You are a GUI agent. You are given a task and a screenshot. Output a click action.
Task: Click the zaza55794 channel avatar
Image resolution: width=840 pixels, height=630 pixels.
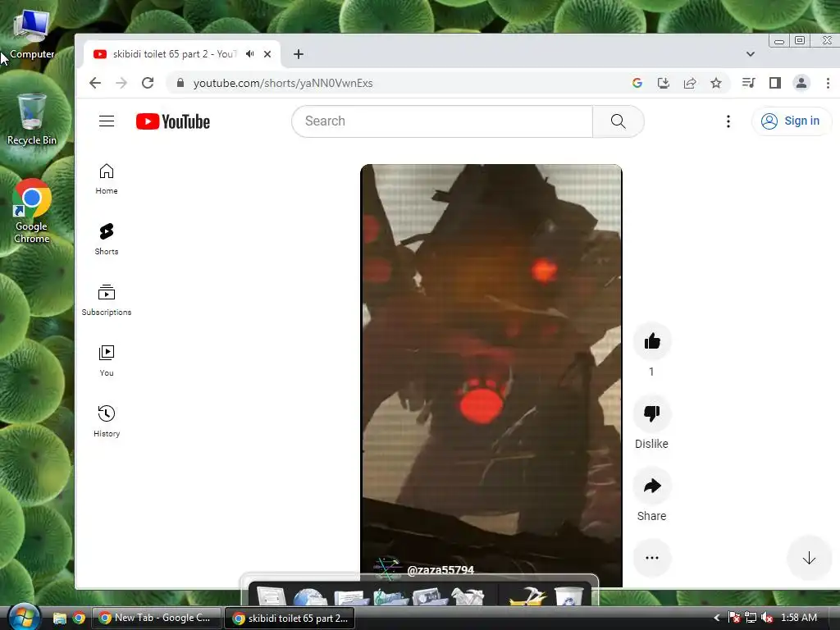pyautogui.click(x=387, y=567)
